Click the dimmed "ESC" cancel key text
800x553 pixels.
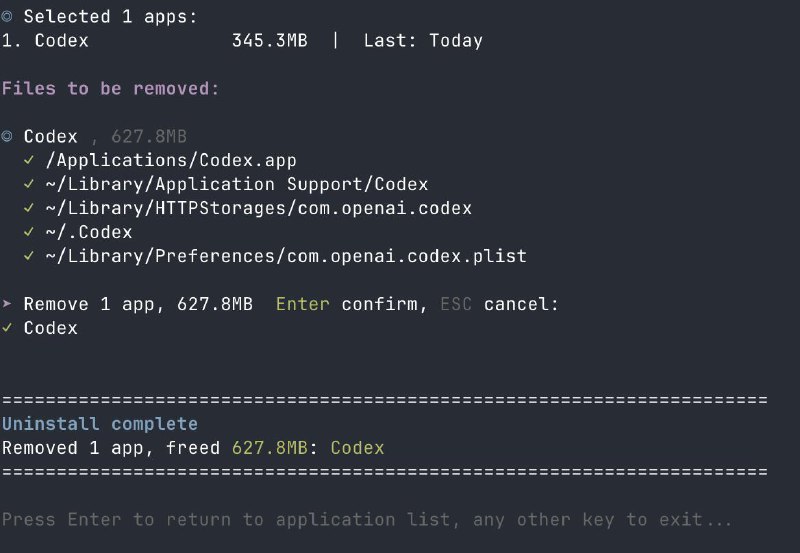[x=456, y=304]
